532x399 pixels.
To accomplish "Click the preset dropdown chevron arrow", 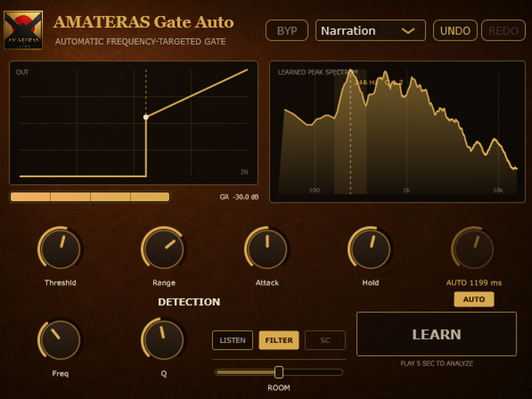I will pos(408,31).
